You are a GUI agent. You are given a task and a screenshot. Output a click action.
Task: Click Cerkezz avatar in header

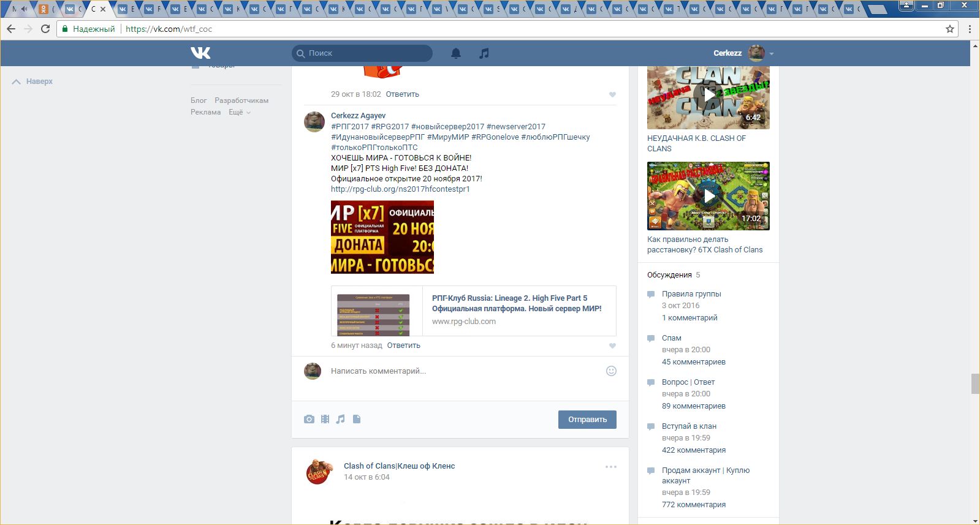point(757,53)
